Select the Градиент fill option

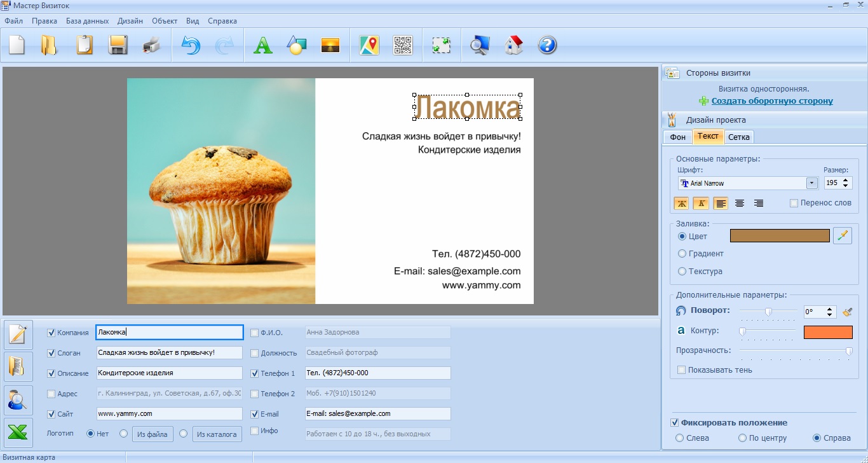point(682,254)
